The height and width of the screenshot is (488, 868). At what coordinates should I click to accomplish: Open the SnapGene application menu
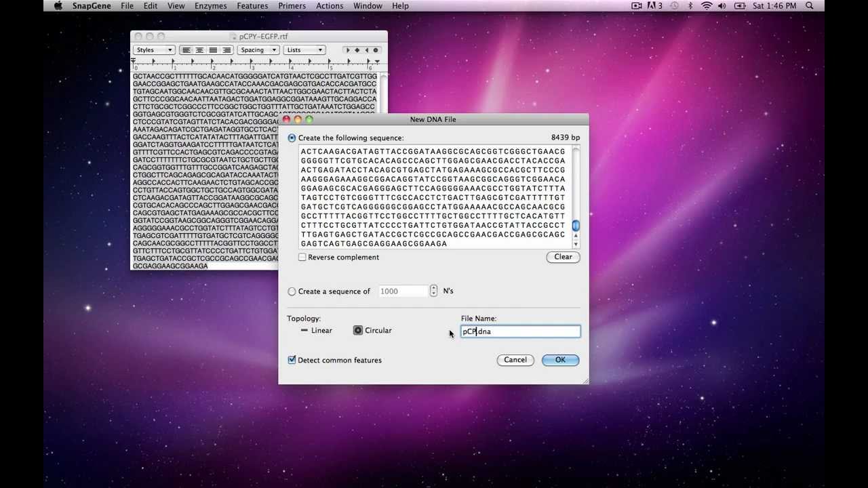click(x=92, y=6)
